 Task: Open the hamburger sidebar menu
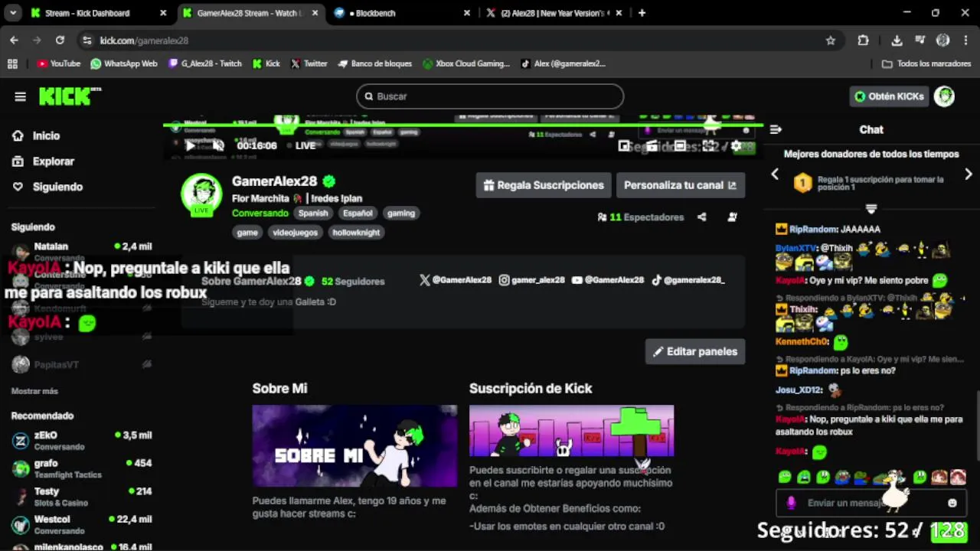click(x=20, y=96)
